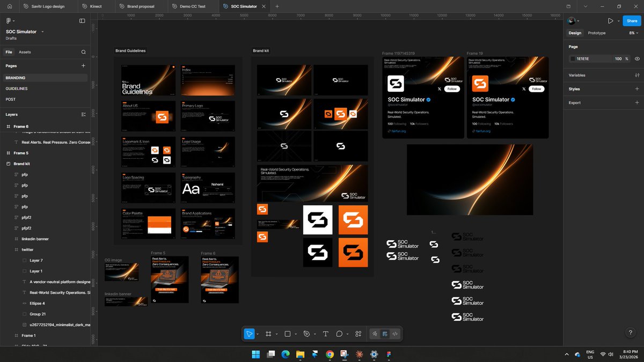
Task: Select the Rectangle shape tool
Action: point(288,334)
